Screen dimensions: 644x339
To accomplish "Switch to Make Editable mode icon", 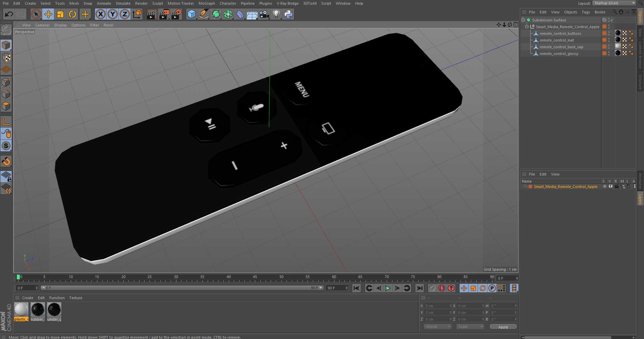I will (x=6, y=30).
